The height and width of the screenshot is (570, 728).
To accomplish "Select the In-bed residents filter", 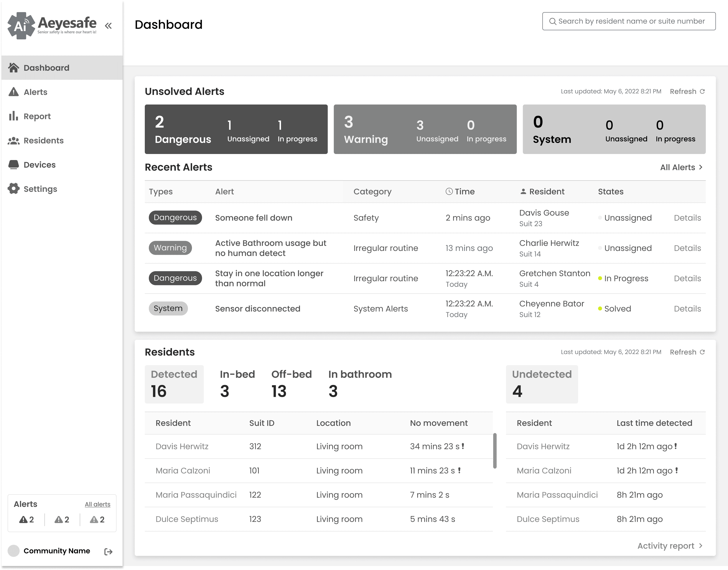I will tap(237, 384).
